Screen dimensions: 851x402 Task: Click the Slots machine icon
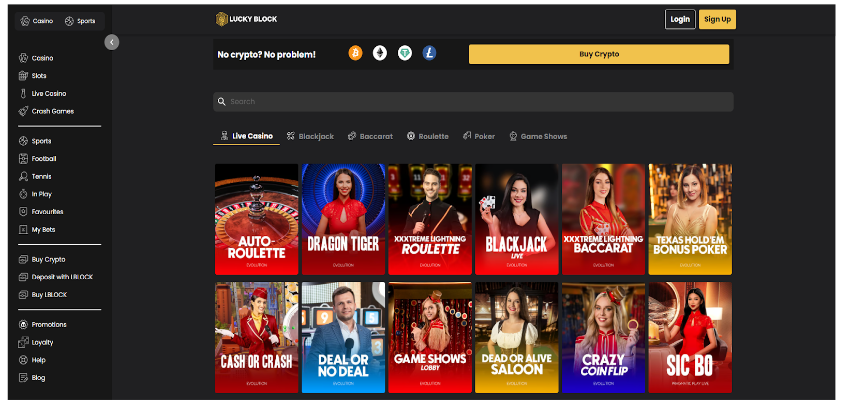(23, 76)
